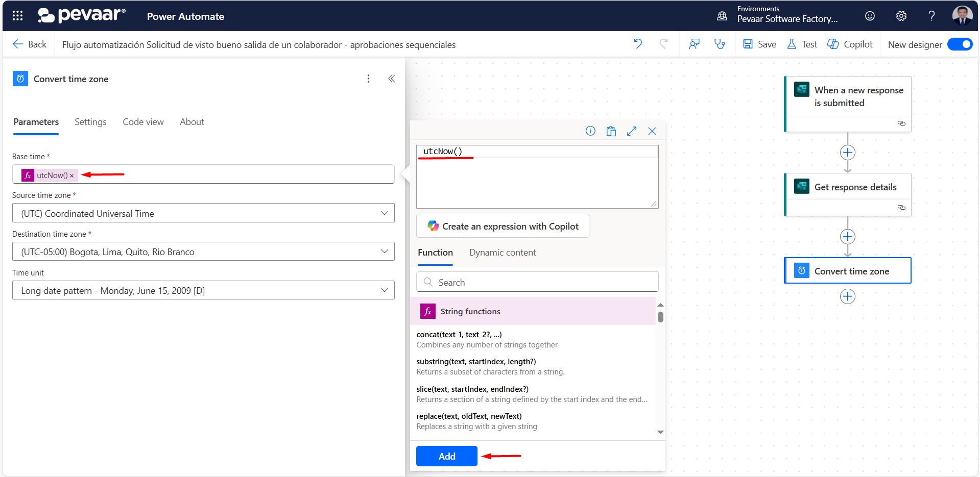Switch to the Parameters tab
The image size is (980, 477).
coord(36,122)
